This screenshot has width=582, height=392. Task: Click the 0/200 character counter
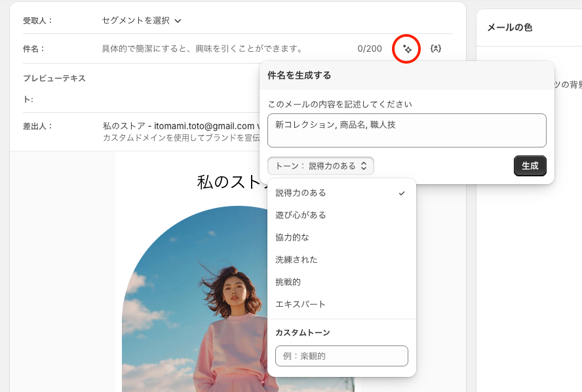(x=370, y=49)
